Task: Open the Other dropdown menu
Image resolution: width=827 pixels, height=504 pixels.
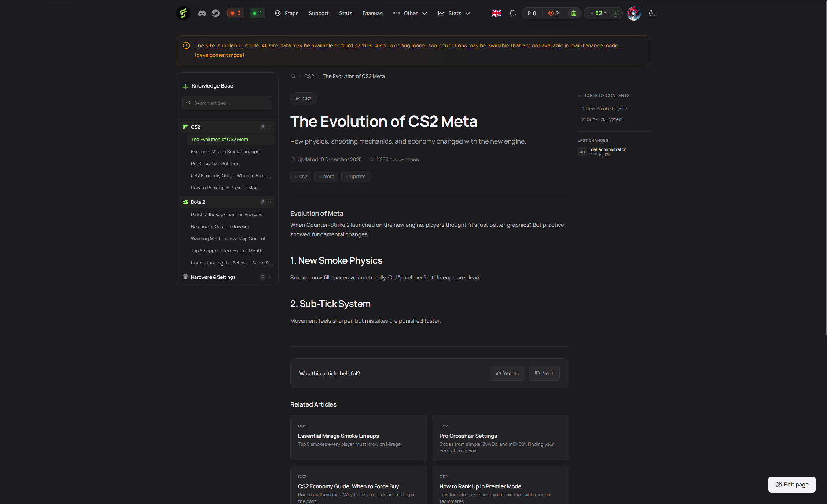Action: [x=410, y=13]
